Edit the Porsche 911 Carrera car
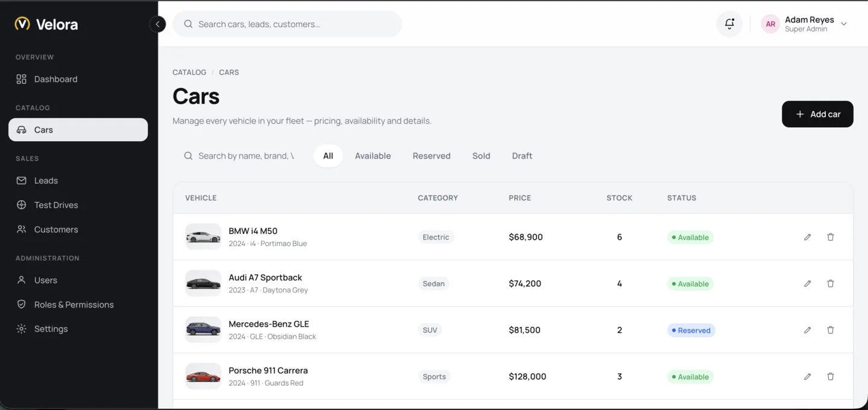868x410 pixels. tap(807, 376)
